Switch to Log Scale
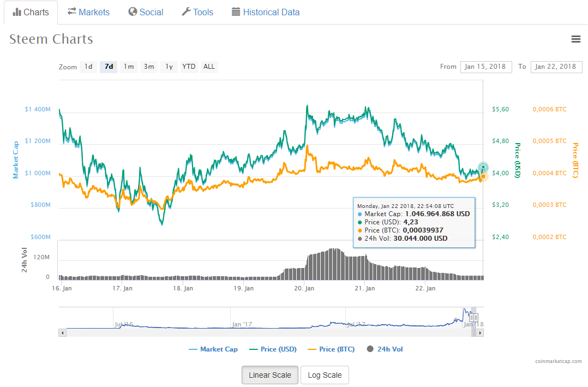This screenshot has width=588, height=387. point(325,375)
